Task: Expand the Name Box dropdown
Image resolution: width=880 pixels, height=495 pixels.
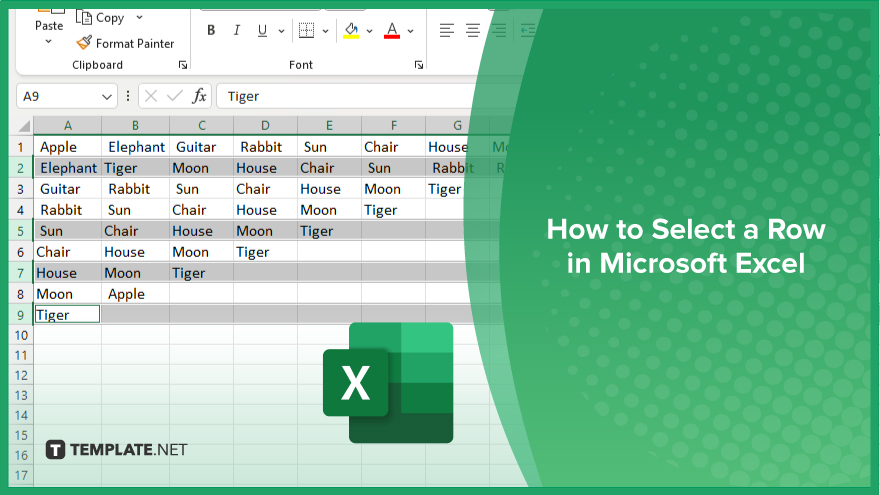Action: click(x=107, y=97)
